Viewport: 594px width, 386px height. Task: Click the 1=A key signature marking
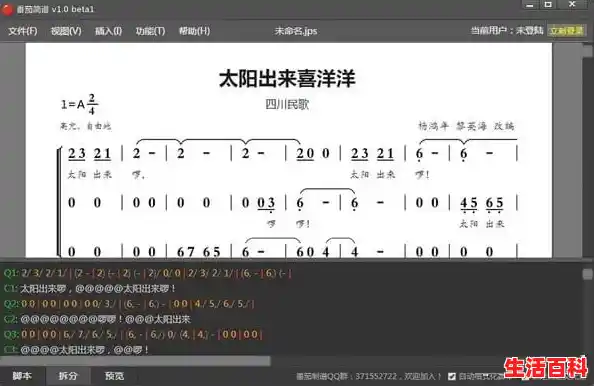[x=80, y=104]
